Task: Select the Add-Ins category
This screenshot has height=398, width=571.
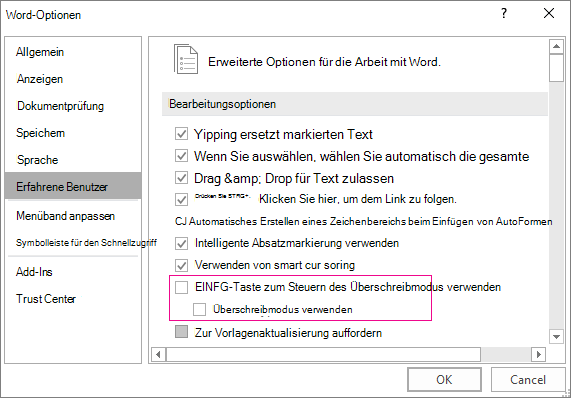Action: 34,272
